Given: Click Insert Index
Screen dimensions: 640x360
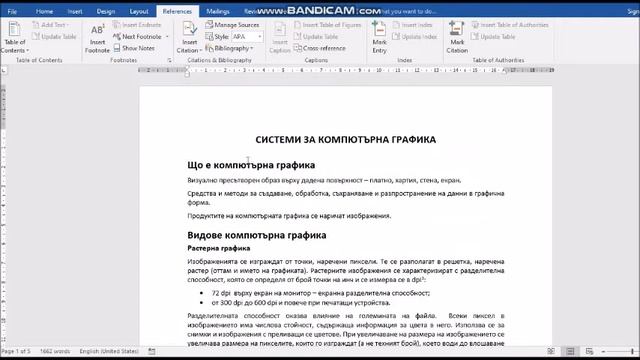Looking at the screenshot, I should 412,25.
